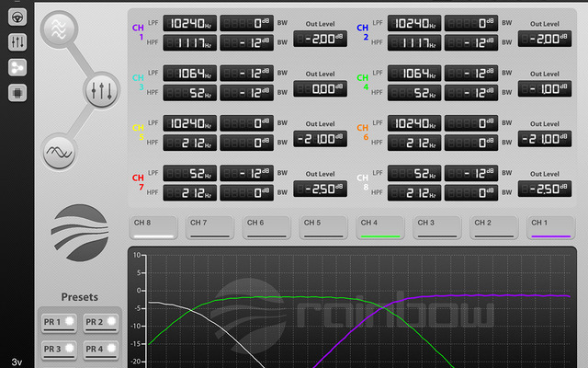The height and width of the screenshot is (368, 588).
Task: Click the connected nodes sidebar icon
Action: 17,67
